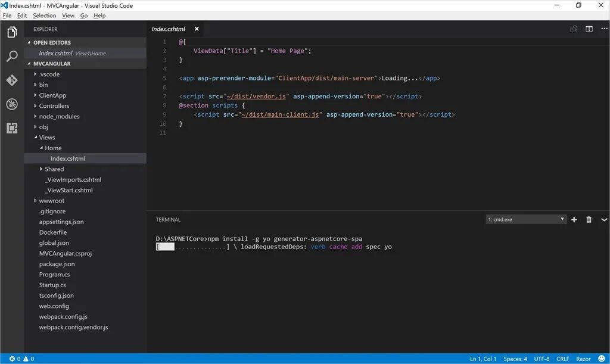Expand the bin folder
The image size is (610, 364).
point(35,85)
